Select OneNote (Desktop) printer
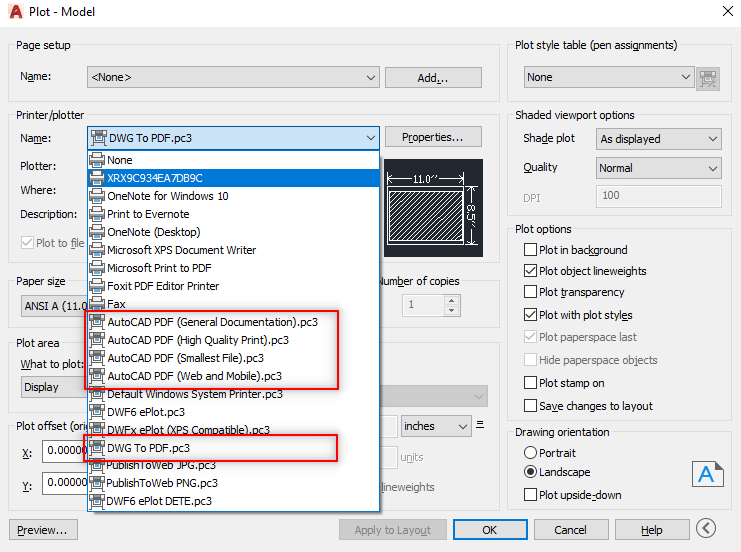The width and height of the screenshot is (741, 552). point(233,232)
